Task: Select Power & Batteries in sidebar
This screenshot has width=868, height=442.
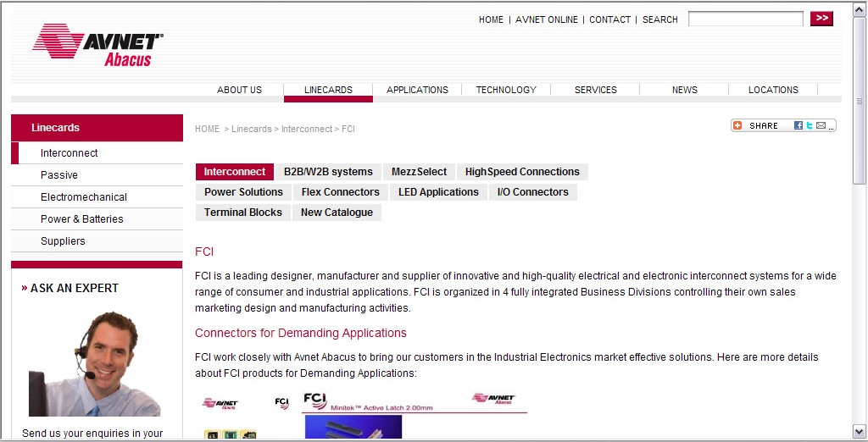Action: pyautogui.click(x=97, y=219)
